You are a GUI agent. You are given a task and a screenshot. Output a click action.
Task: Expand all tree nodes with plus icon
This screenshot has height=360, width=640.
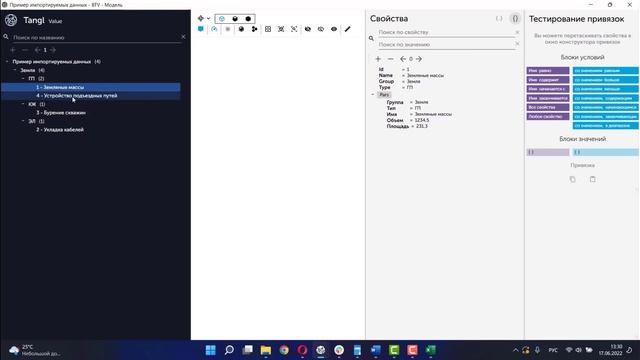(13, 50)
